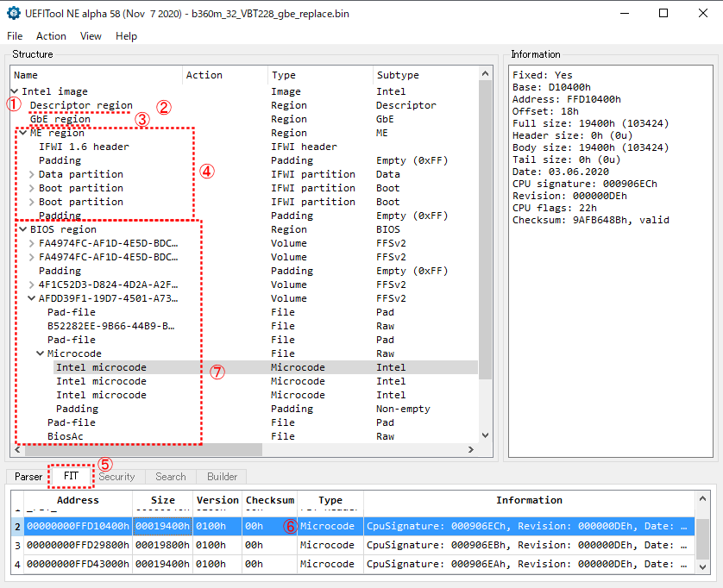This screenshot has height=588, width=723.
Task: Select FIT row with address 00000000FFD29800h
Action: point(78,545)
